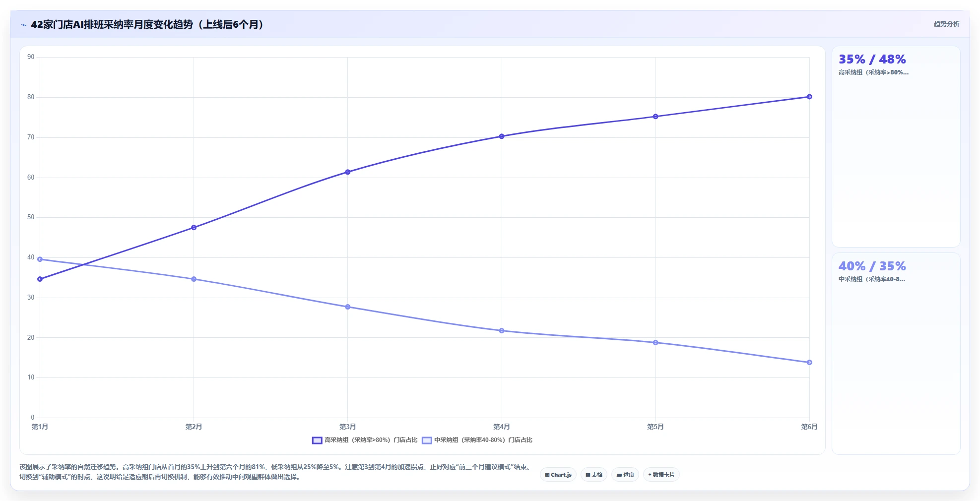Click the 第4月 x-axis label
This screenshot has width=980, height=501.
pos(502,427)
